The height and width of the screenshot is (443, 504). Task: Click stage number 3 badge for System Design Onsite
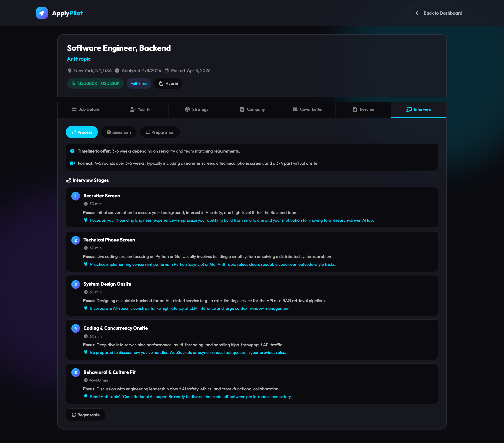pyautogui.click(x=75, y=284)
